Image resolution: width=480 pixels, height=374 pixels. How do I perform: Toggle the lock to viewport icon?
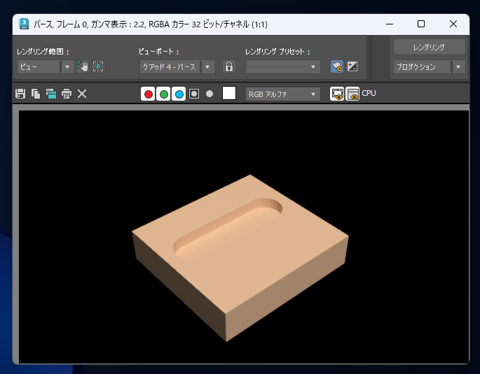pos(229,67)
